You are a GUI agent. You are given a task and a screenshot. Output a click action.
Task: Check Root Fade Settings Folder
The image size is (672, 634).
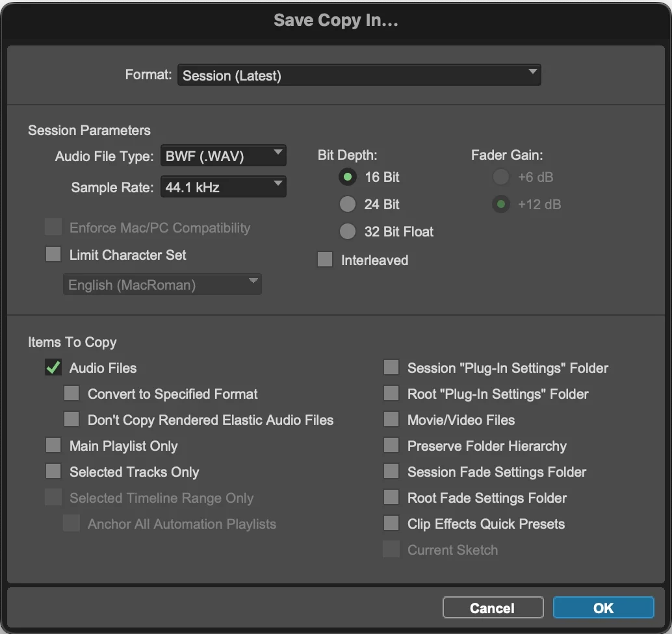pos(391,498)
